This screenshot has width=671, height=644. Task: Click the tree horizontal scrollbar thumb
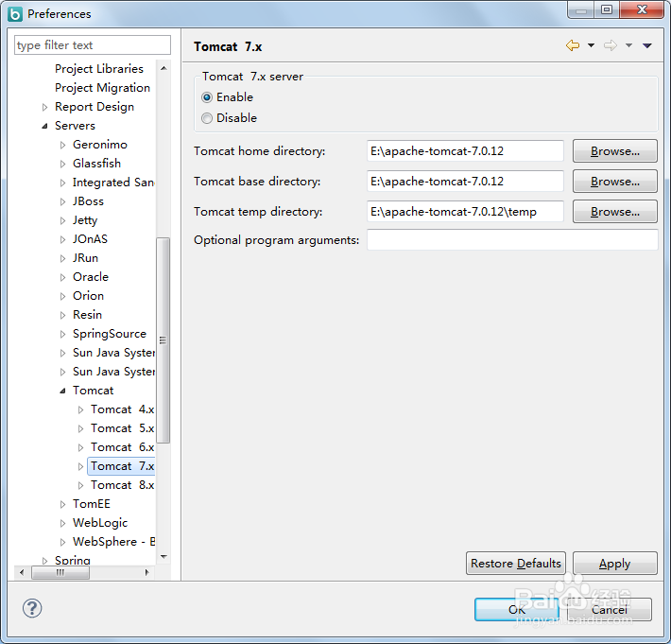pyautogui.click(x=60, y=572)
